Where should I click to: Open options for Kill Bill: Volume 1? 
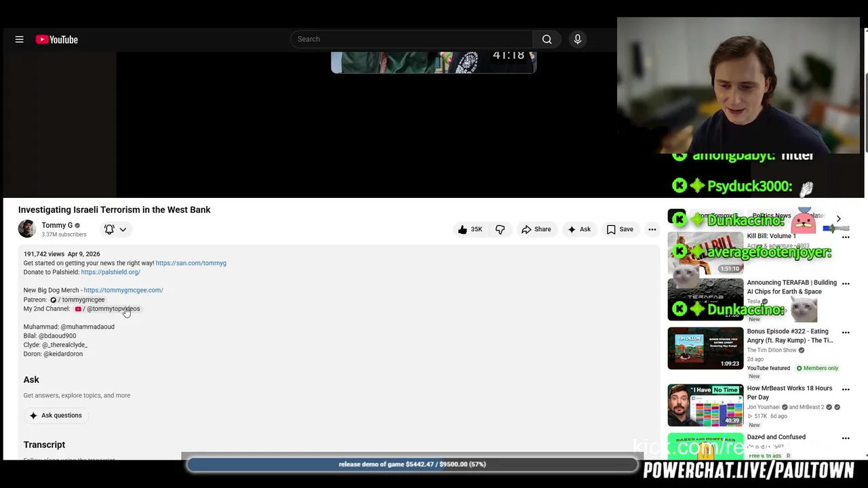point(846,237)
